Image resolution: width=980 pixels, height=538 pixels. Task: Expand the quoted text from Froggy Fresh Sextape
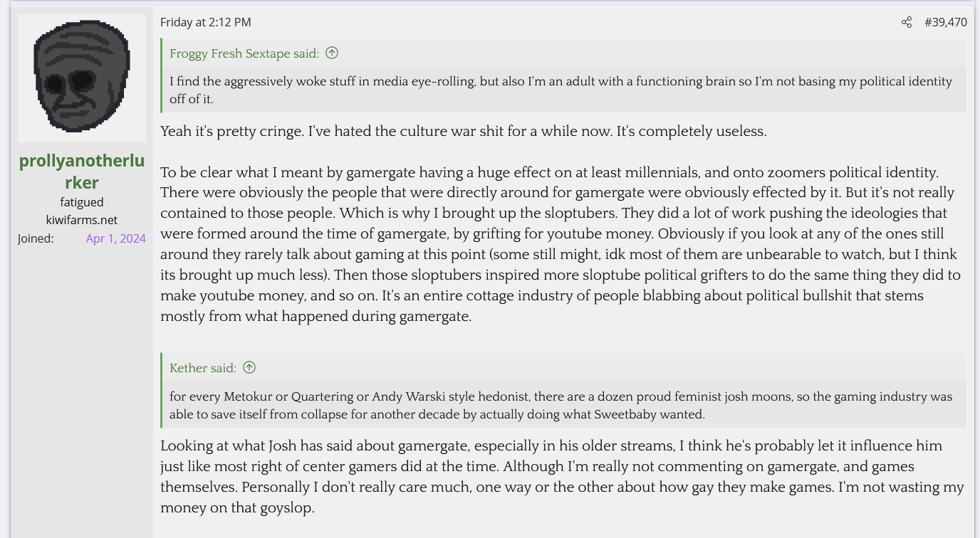(x=560, y=90)
